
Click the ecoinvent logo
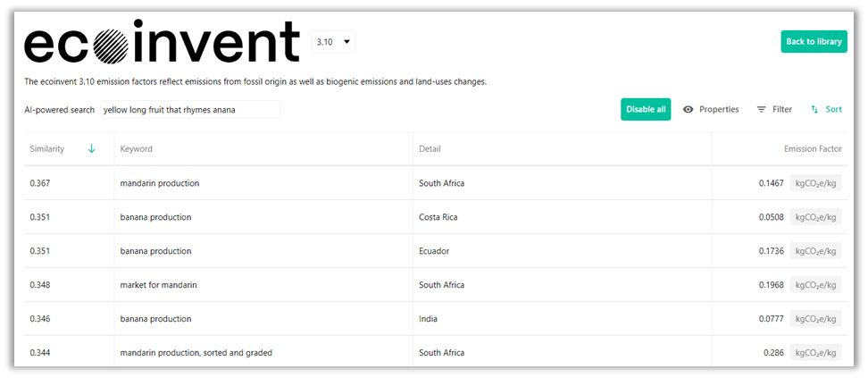click(x=162, y=42)
